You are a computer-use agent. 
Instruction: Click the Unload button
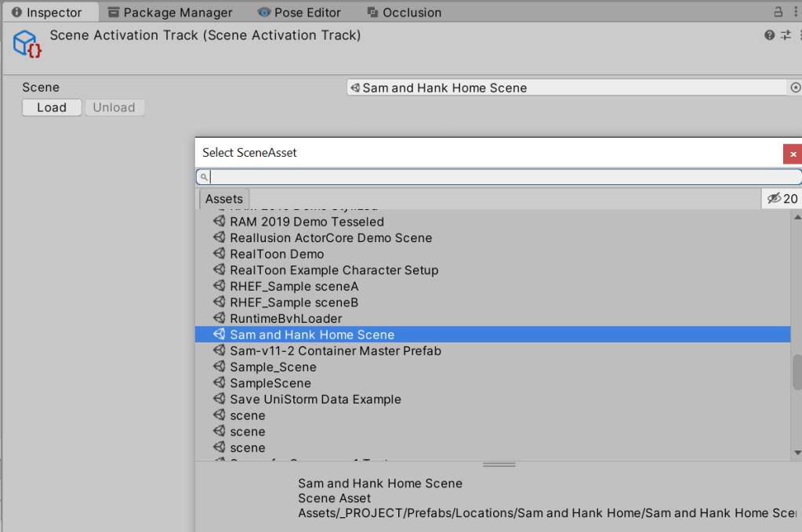click(114, 107)
